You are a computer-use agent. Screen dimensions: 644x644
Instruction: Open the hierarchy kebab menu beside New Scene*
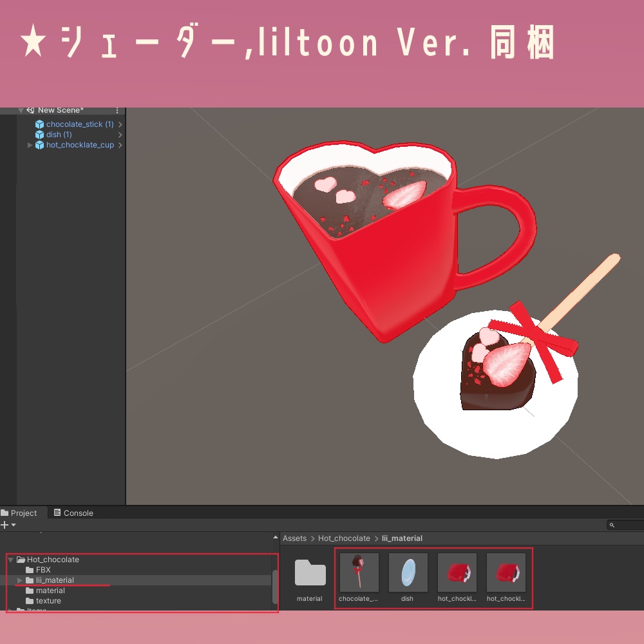[117, 110]
